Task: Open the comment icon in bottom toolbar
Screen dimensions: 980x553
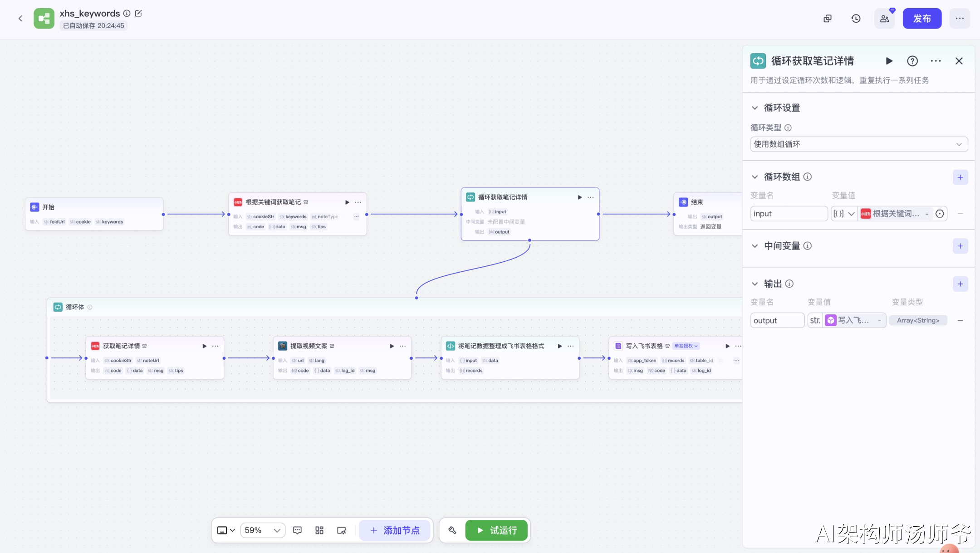Action: (x=298, y=530)
